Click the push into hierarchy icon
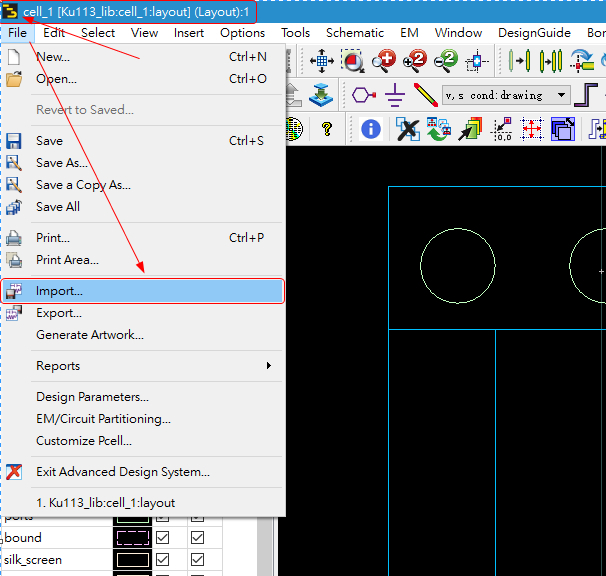606x576 pixels. click(321, 95)
